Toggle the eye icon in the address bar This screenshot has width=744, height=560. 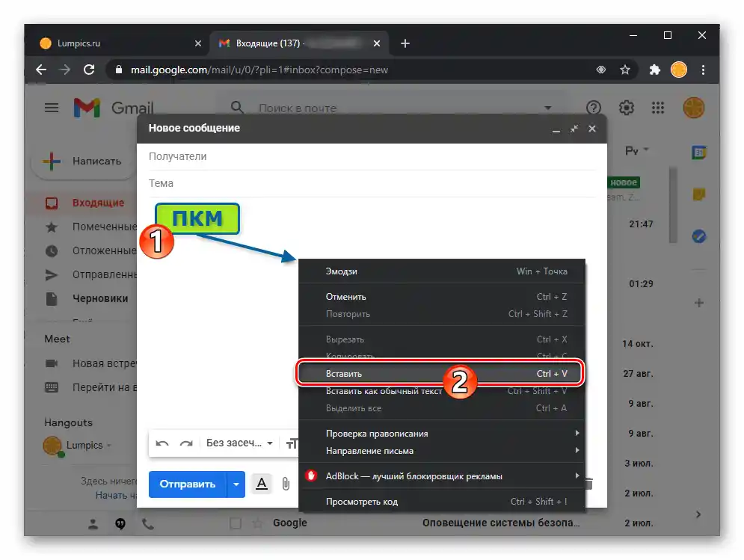point(601,70)
